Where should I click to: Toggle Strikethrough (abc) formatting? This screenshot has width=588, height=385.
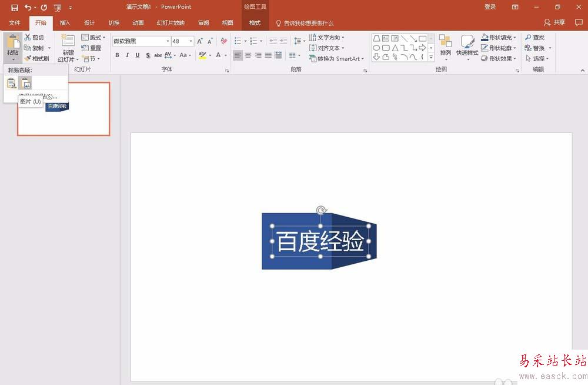tap(158, 55)
